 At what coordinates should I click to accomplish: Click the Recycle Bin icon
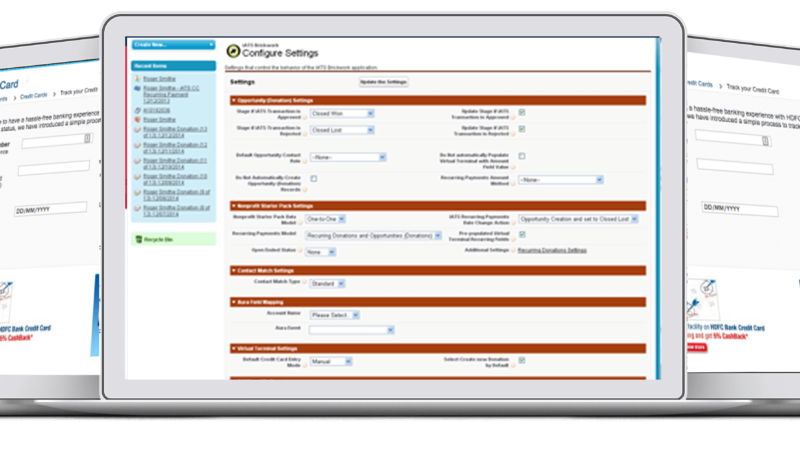[139, 239]
